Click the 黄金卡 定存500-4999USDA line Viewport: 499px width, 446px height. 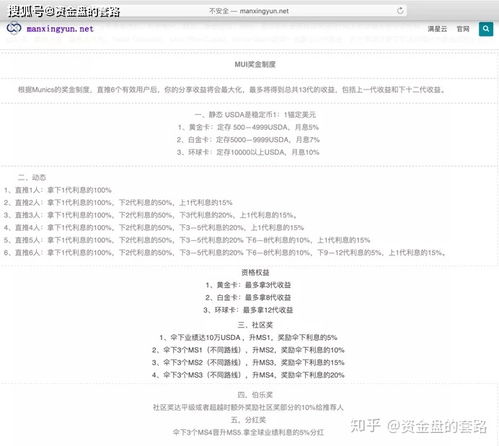[248, 127]
